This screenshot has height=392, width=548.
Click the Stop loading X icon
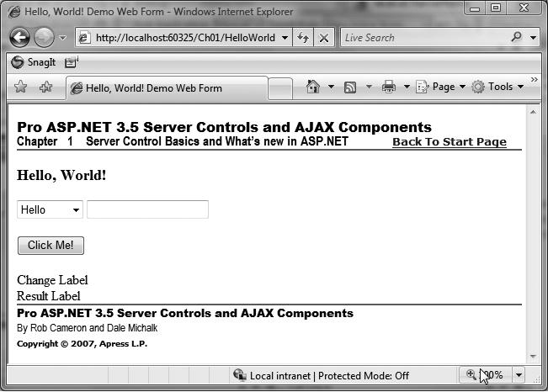(x=324, y=38)
